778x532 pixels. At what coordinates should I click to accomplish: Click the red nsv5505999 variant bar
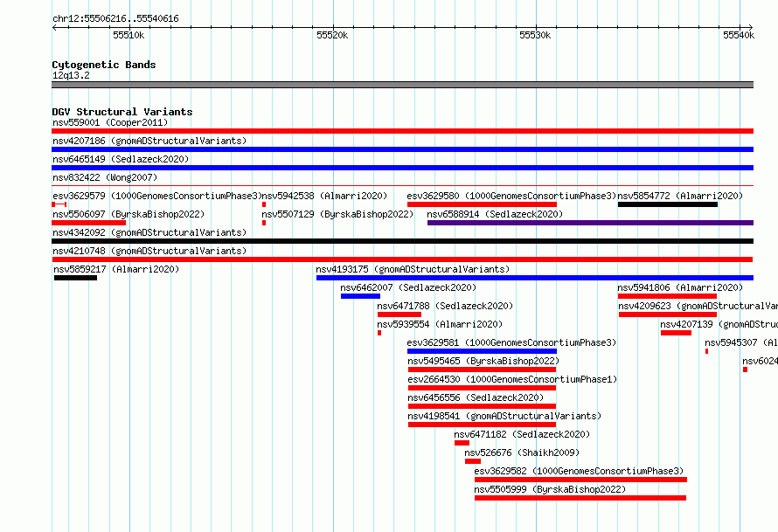[580, 498]
